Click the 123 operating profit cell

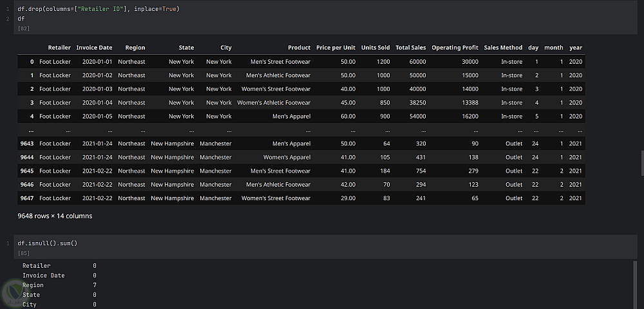473,185
